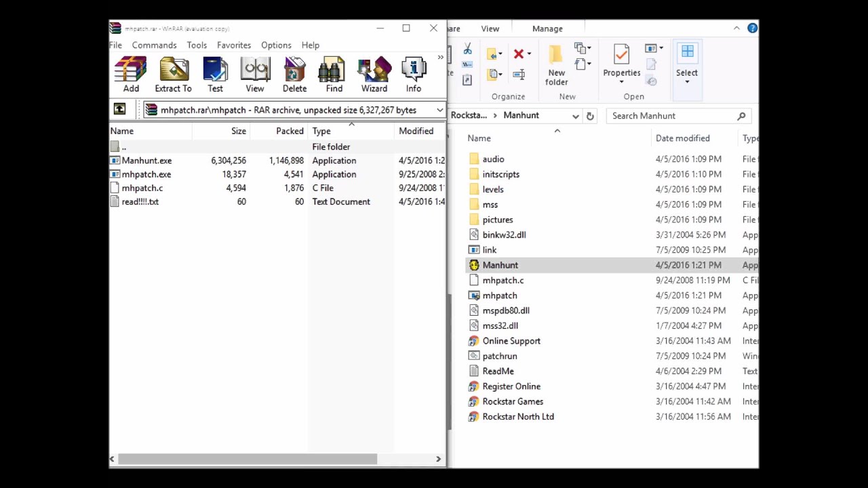Screen dimensions: 868x488
Task: Sort WinRAR list by Name column
Action: point(151,131)
